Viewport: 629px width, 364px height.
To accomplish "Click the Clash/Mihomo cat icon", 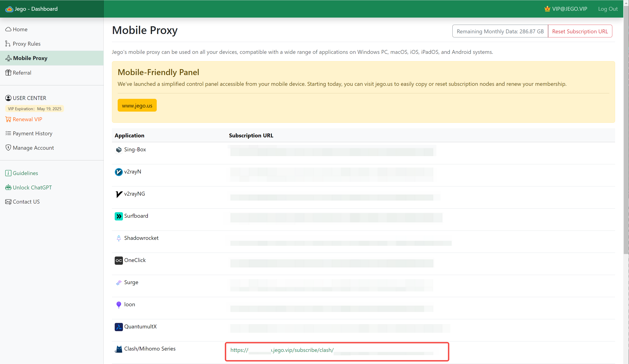I will (x=119, y=349).
